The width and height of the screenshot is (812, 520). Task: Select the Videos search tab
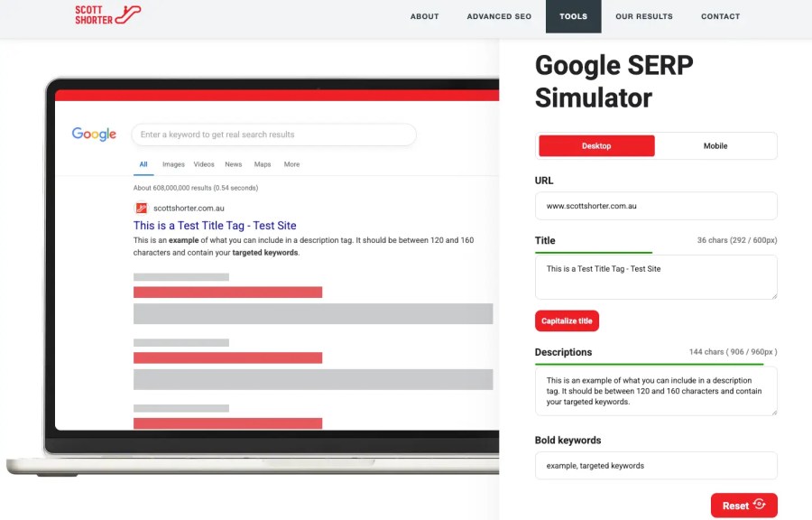point(205,164)
